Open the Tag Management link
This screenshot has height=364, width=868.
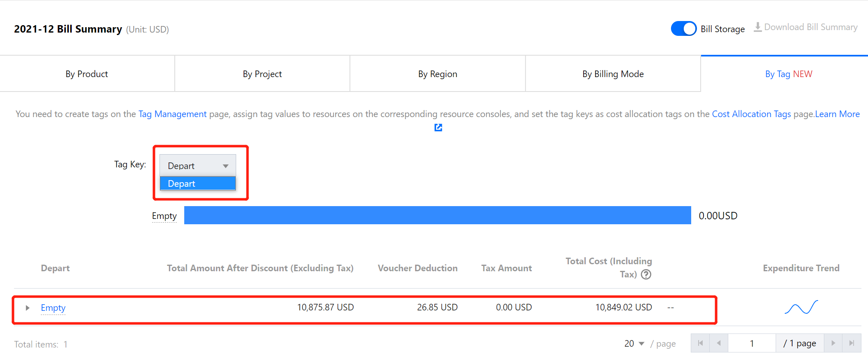[172, 114]
